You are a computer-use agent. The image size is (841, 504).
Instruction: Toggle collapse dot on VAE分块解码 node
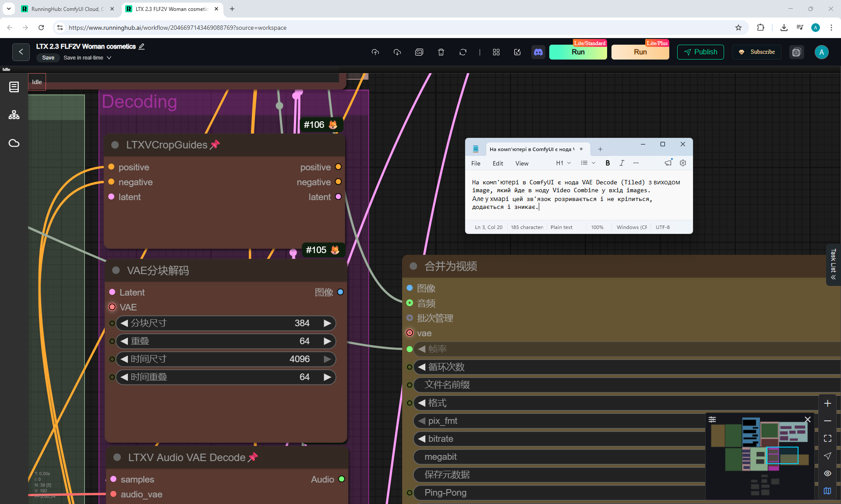tap(116, 270)
